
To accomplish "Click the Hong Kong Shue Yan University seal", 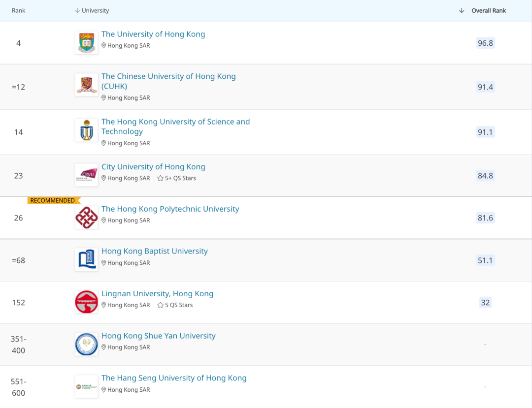I will point(86,344).
